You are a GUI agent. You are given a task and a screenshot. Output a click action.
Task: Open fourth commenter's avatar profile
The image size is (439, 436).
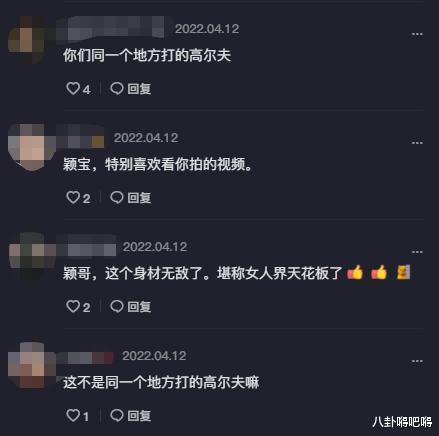31,365
